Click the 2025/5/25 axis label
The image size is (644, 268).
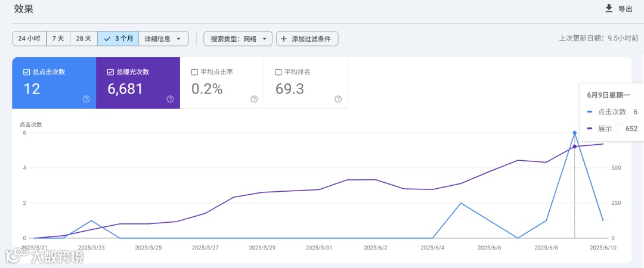click(148, 248)
